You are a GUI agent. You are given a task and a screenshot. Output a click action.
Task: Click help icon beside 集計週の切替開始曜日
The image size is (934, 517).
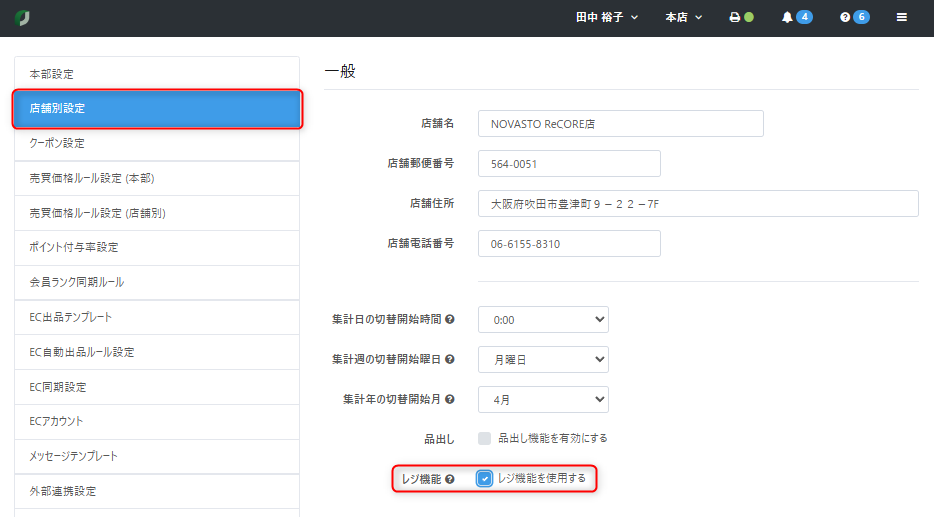coord(450,359)
